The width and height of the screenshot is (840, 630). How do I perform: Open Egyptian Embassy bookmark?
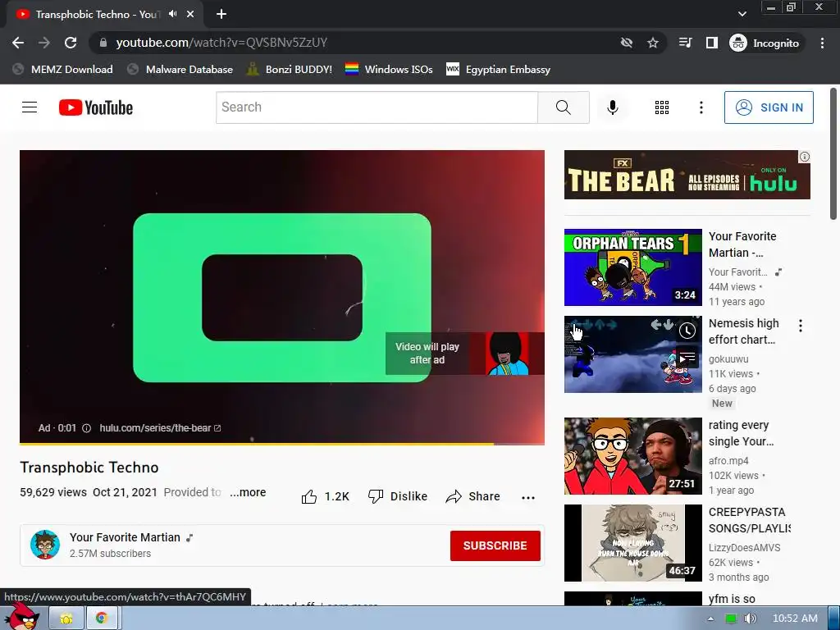tap(499, 69)
